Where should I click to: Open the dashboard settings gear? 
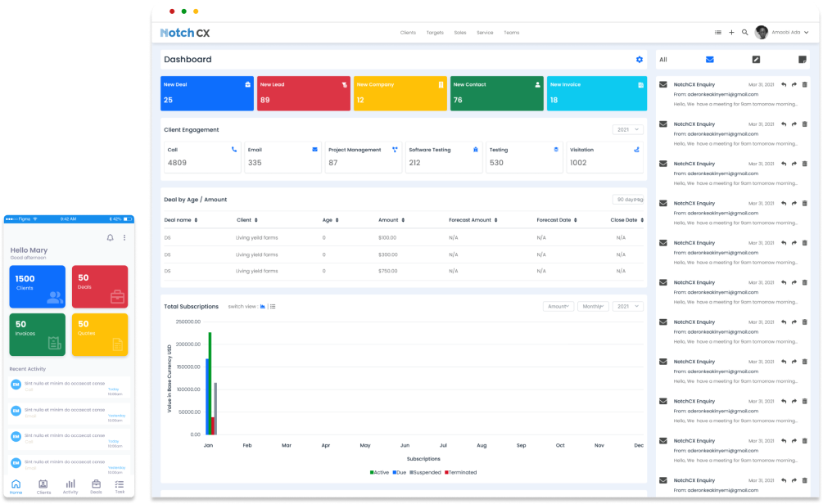[x=640, y=60]
